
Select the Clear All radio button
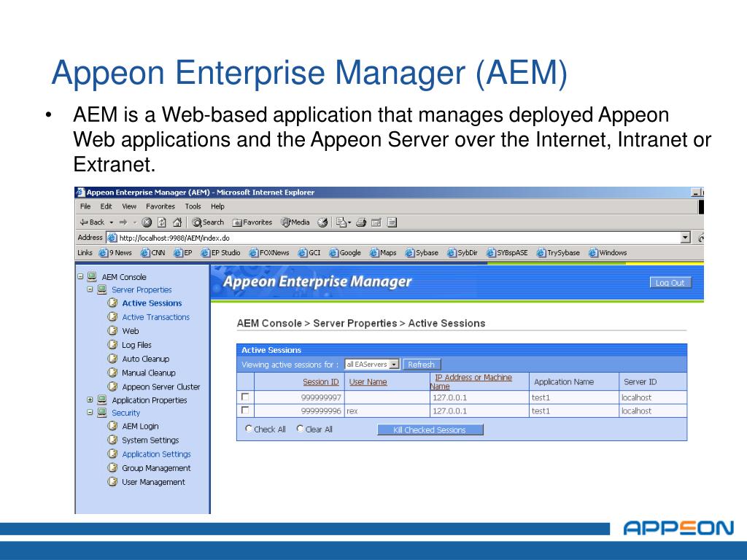tap(300, 429)
